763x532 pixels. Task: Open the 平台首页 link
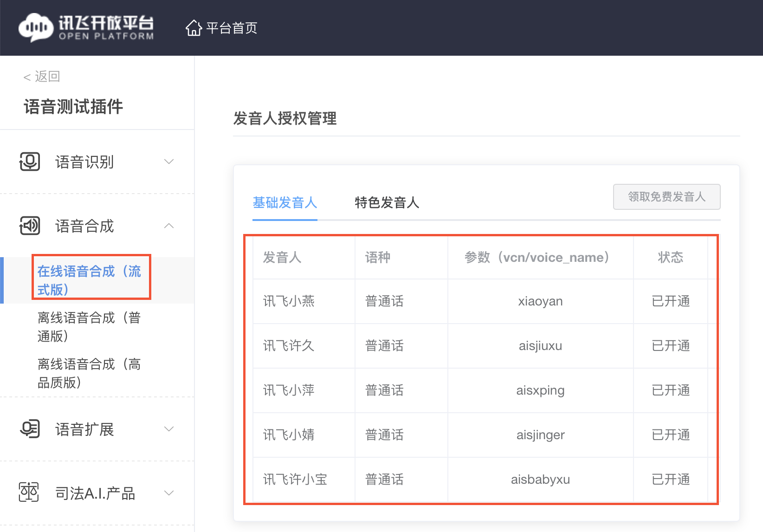[232, 28]
